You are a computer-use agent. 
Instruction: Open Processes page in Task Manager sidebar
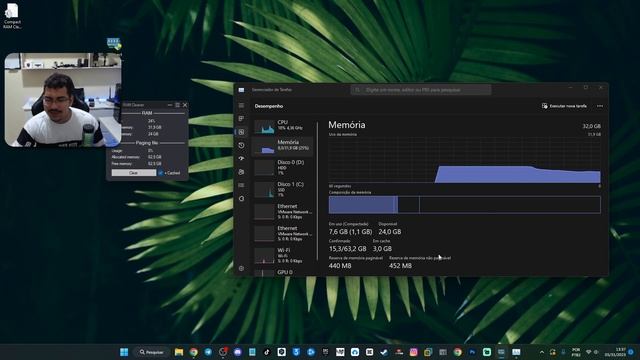[241, 118]
